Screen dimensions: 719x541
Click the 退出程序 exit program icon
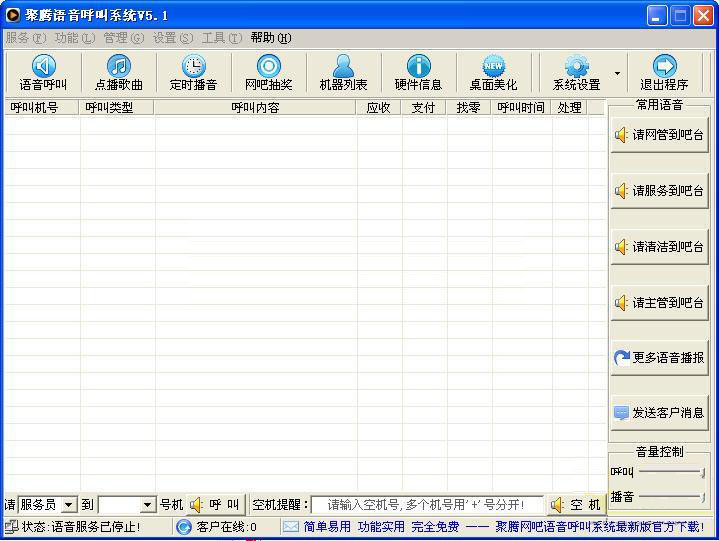[664, 73]
